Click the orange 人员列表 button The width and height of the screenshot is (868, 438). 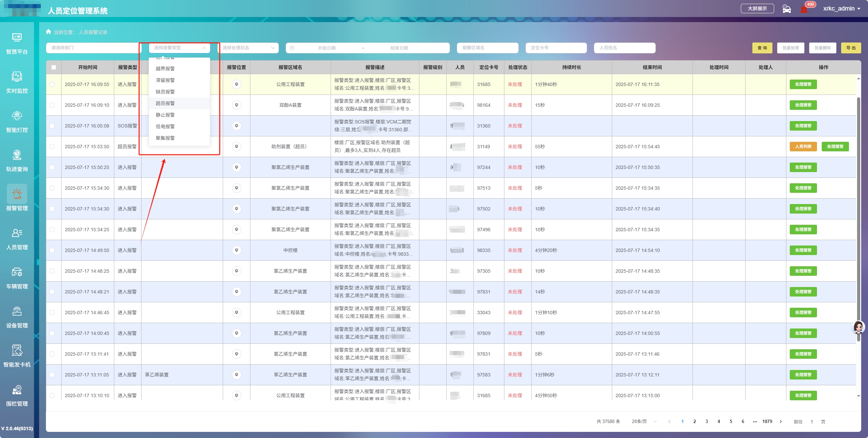(x=803, y=147)
